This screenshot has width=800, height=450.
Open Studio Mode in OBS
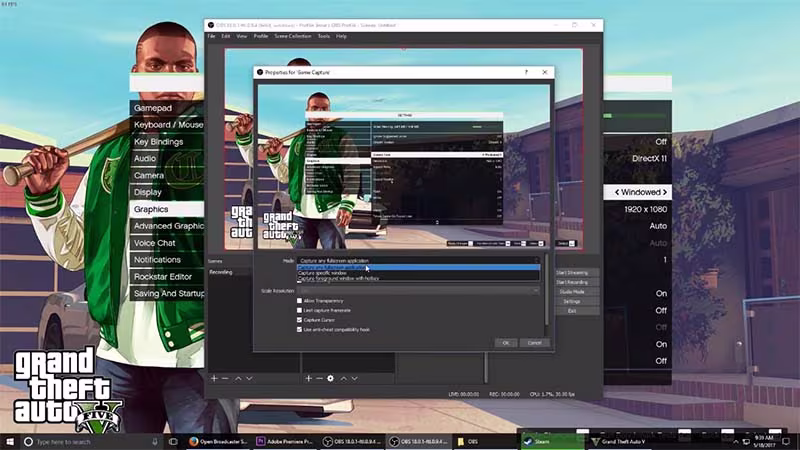(x=572, y=292)
